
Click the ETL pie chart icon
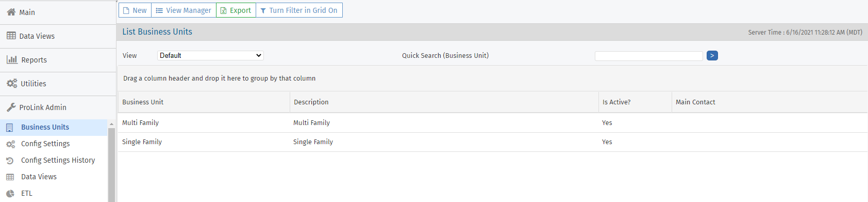[x=10, y=193]
